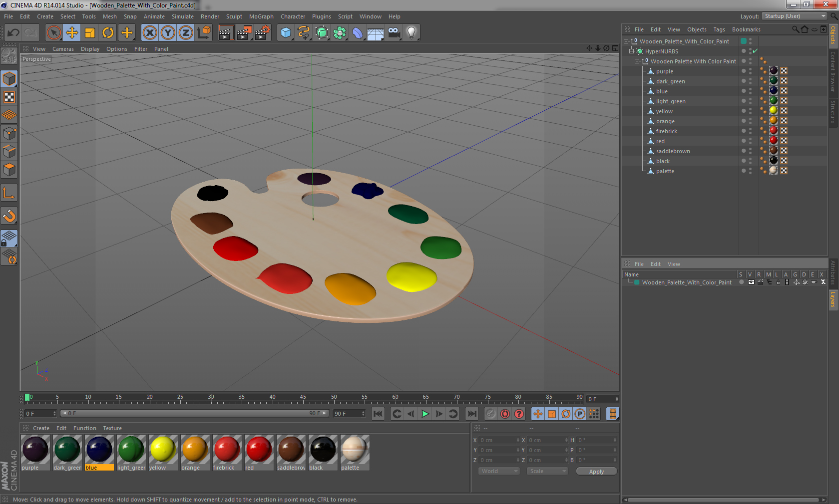Enable Points mode in left toolbar
839x504 pixels.
9,133
